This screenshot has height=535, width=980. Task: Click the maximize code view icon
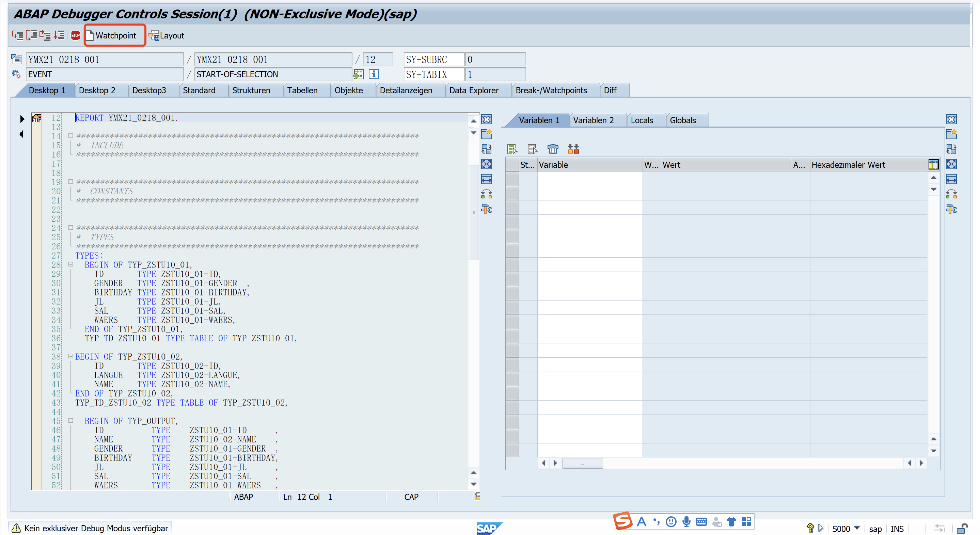[x=487, y=164]
